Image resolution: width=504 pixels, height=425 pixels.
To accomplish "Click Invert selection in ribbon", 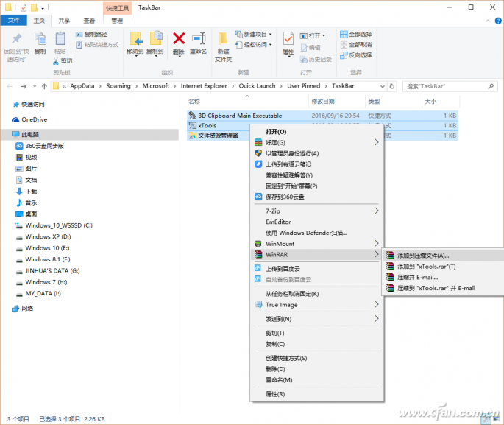I will 356,55.
